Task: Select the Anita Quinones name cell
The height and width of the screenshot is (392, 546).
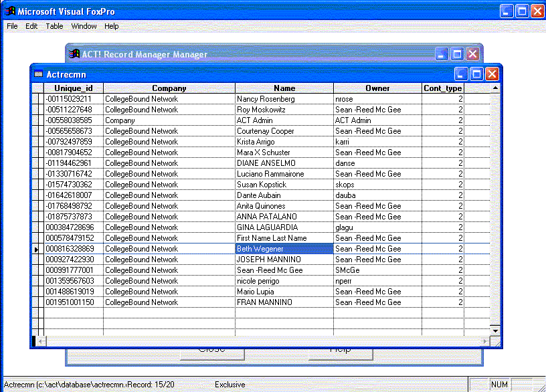Action: point(284,206)
